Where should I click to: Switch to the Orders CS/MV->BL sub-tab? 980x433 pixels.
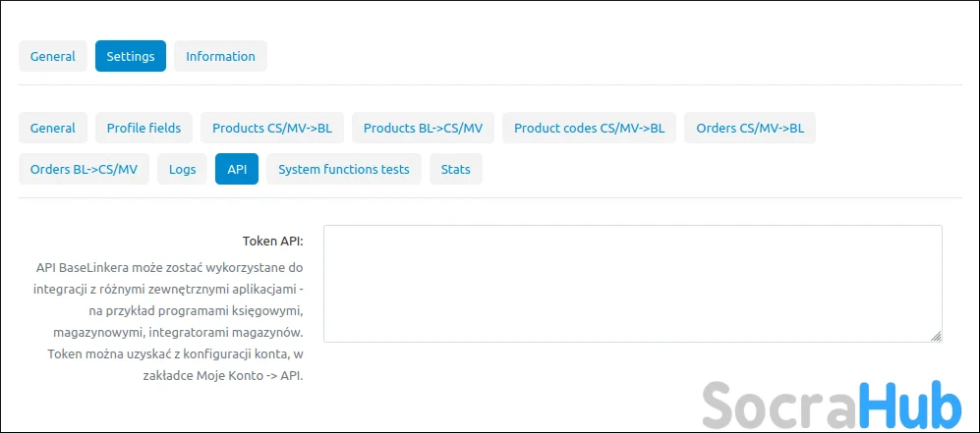pos(750,128)
